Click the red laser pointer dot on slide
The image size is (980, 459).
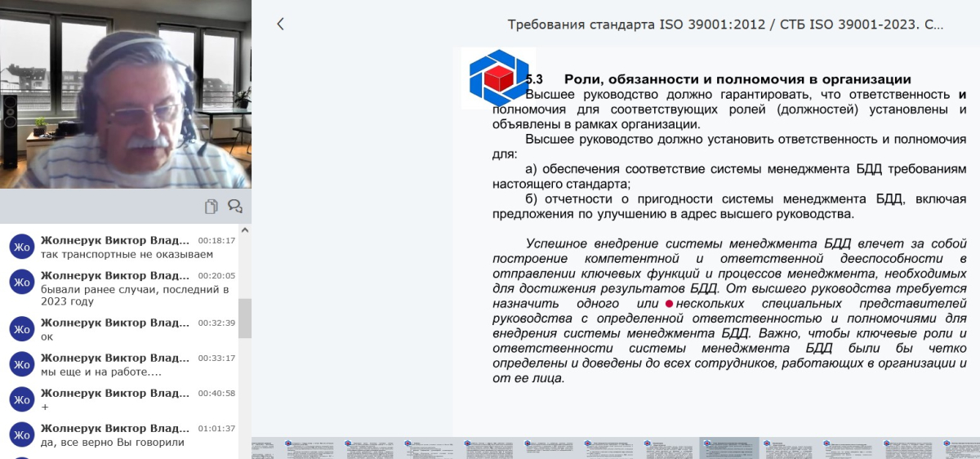pos(669,304)
